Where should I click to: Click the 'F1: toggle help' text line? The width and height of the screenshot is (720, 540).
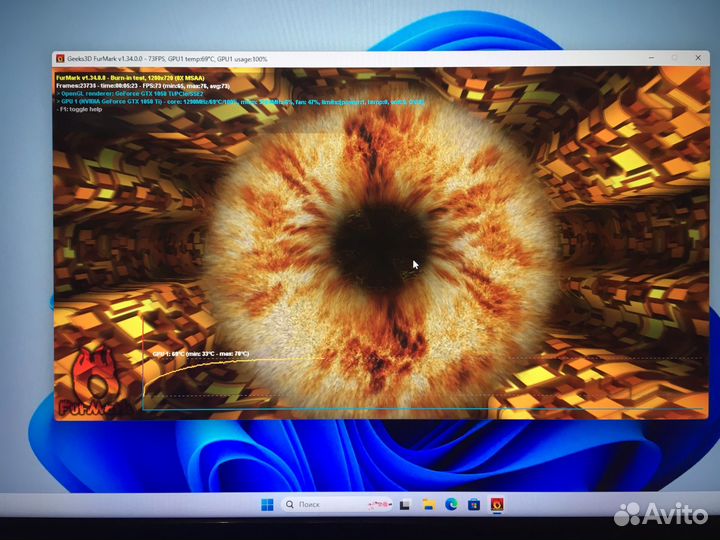click(x=82, y=109)
